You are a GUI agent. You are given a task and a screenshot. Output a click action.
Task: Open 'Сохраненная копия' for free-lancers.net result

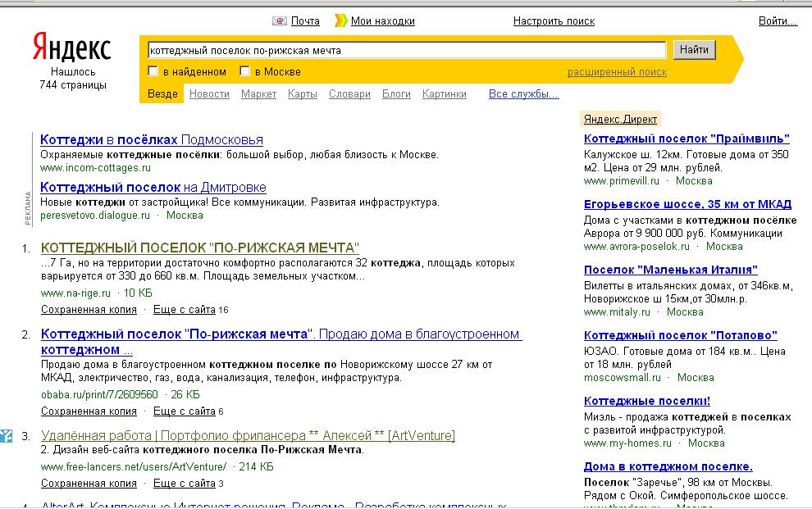(x=89, y=483)
